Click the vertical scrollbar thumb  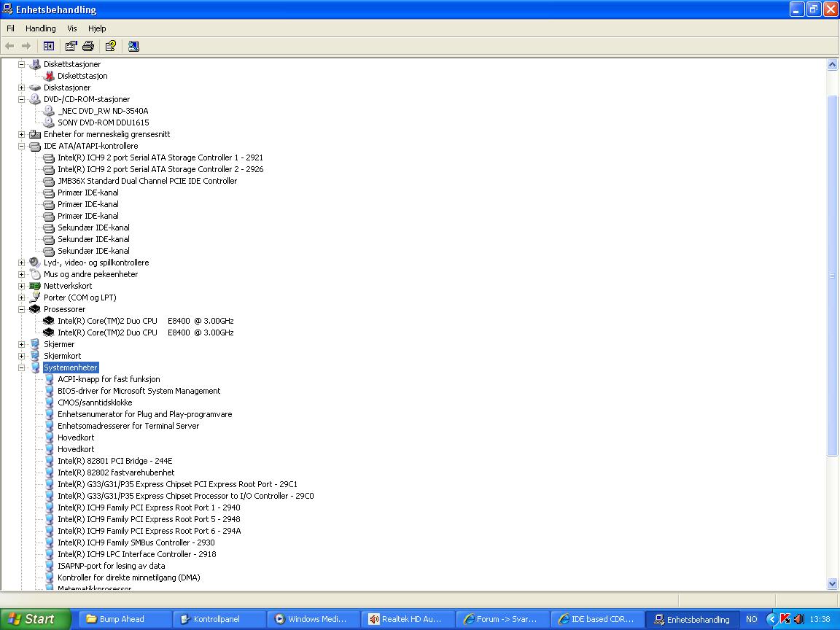click(x=832, y=276)
